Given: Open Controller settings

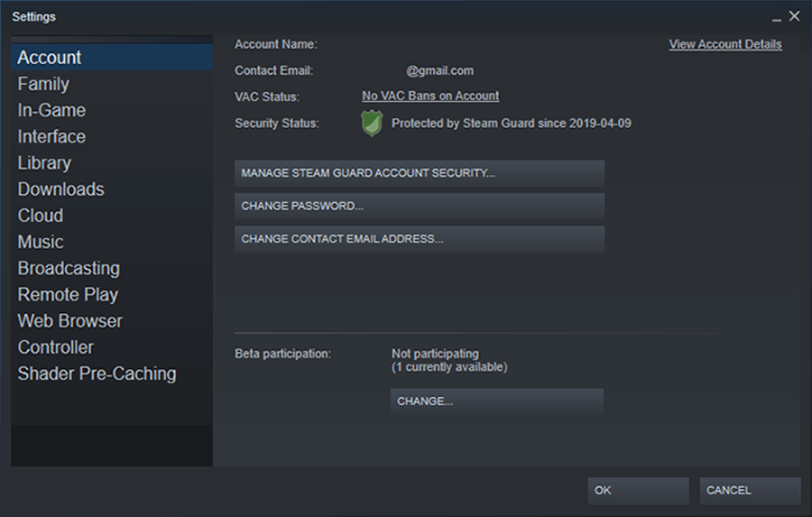Looking at the screenshot, I should click(111, 347).
